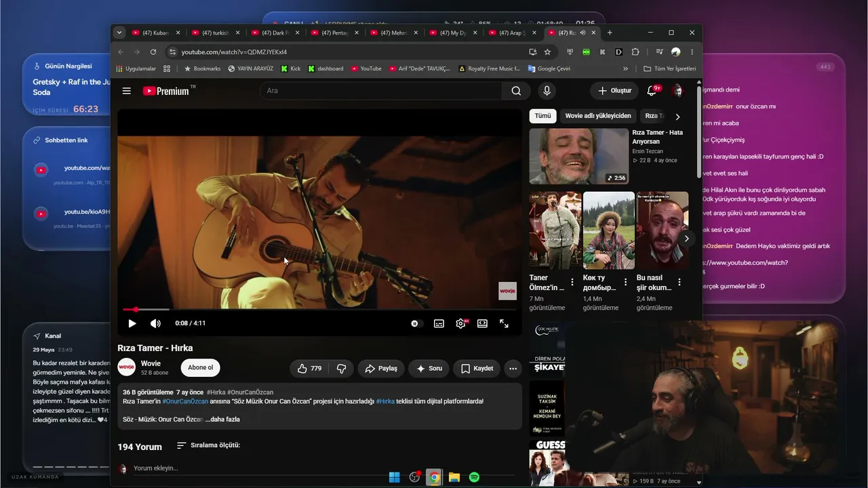Open the Kick bookmark
Viewport: 868px width, 488px height.
290,68
